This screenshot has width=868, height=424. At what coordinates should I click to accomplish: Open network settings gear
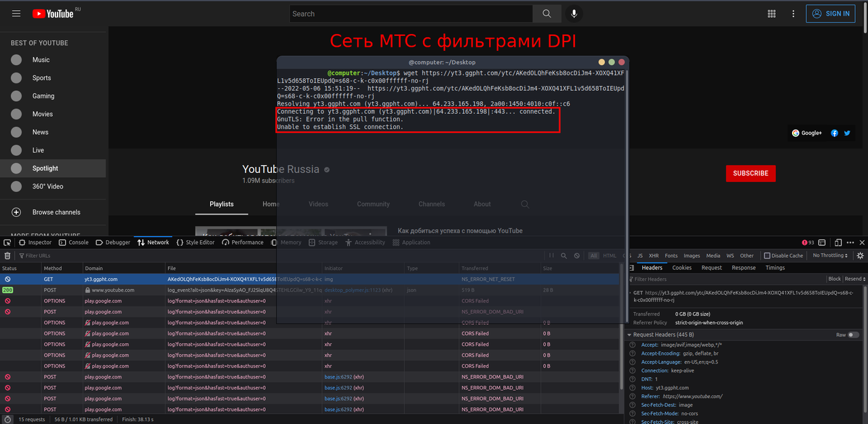pyautogui.click(x=861, y=256)
